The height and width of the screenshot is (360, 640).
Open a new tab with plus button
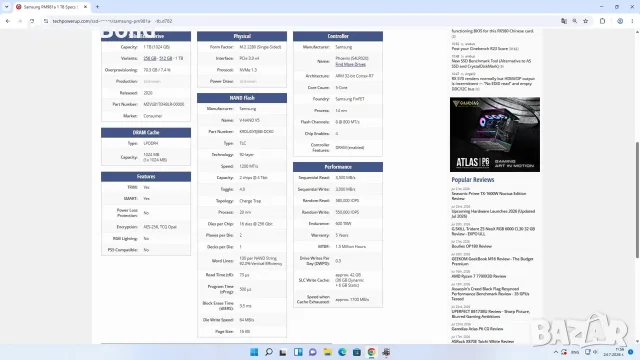97,7
